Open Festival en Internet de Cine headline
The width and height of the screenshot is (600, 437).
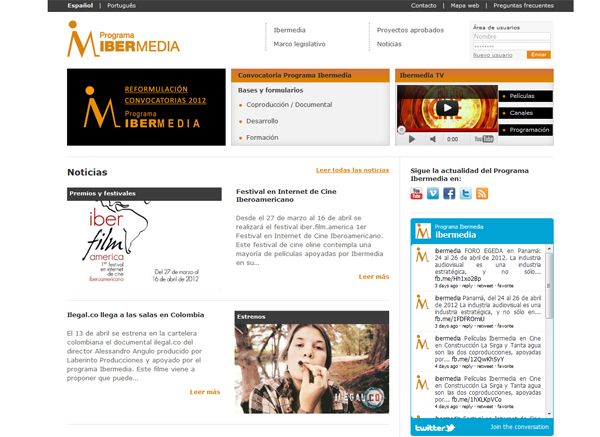[x=286, y=196]
